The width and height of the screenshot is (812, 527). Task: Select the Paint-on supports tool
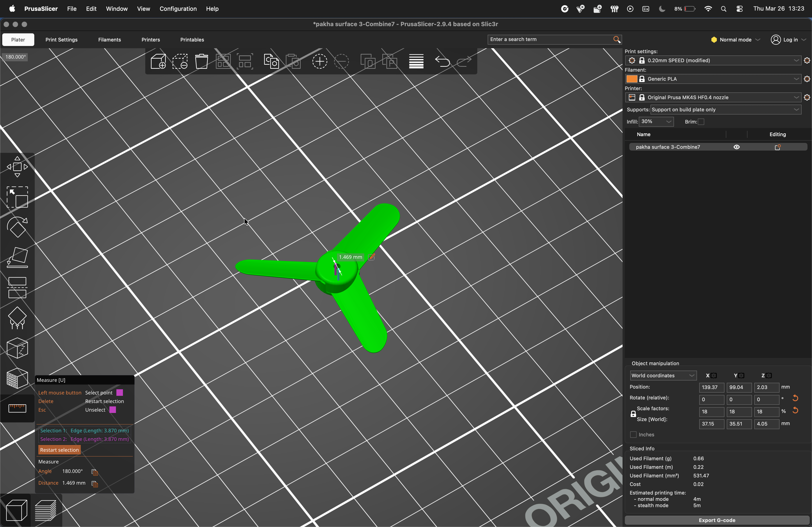point(18,319)
